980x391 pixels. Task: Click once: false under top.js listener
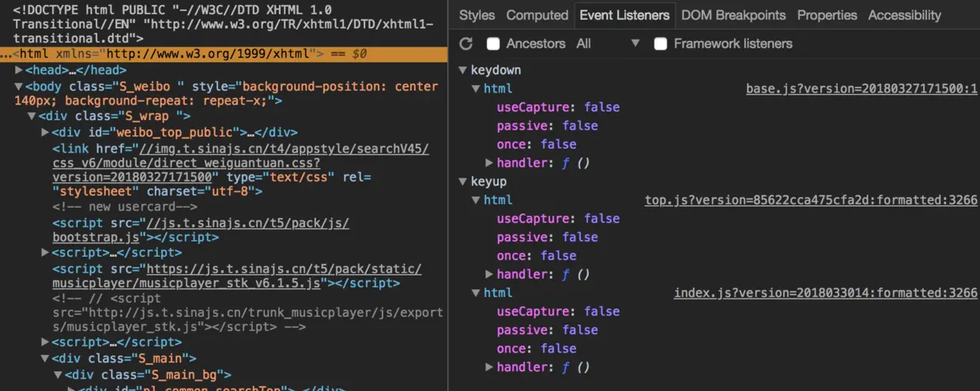537,256
